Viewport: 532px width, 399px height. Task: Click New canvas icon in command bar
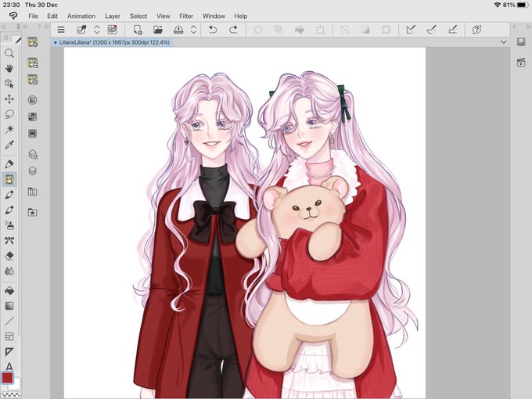[138, 30]
